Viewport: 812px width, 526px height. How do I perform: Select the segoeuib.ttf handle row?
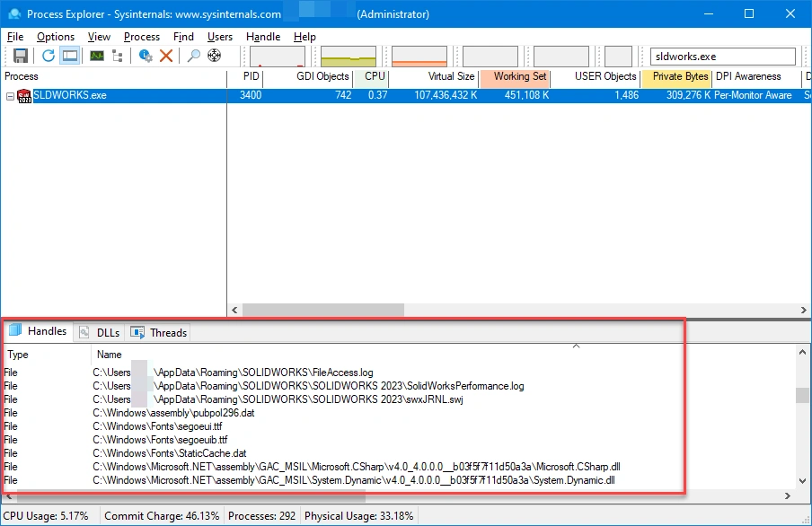(x=399, y=440)
